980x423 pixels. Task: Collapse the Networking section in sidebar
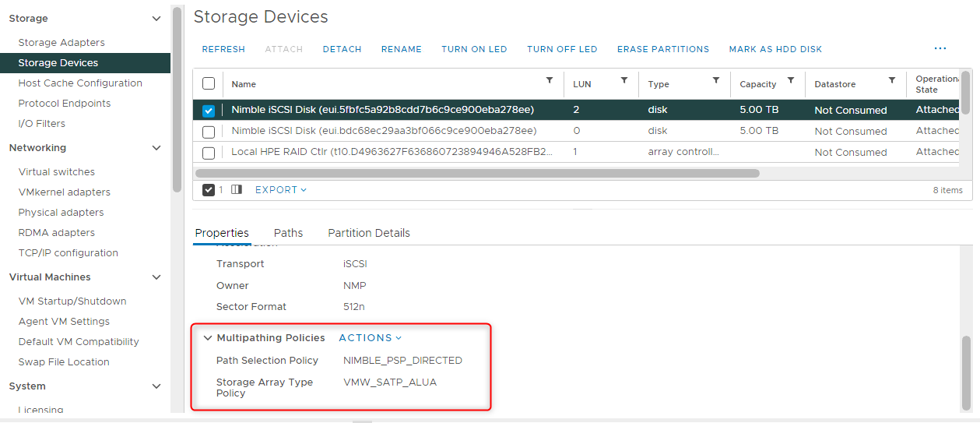[x=156, y=147]
